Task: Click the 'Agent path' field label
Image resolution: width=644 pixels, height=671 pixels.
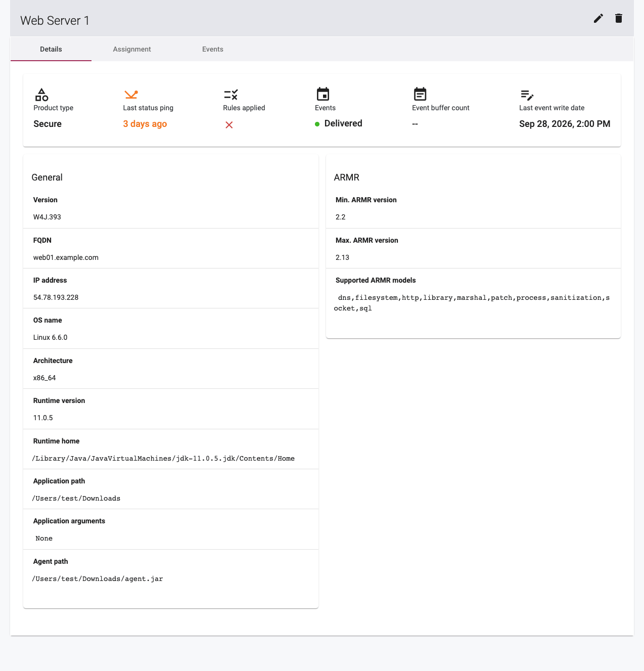Action: (x=51, y=561)
